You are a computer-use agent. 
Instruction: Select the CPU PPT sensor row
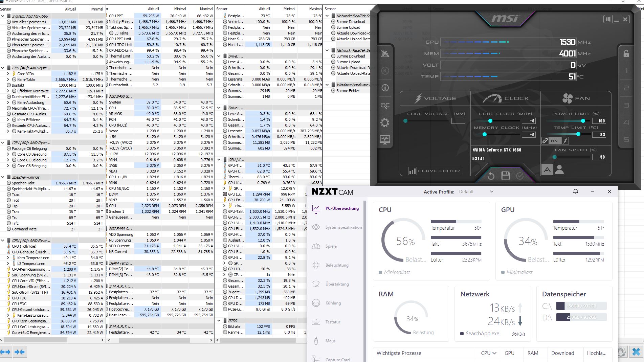[160, 16]
